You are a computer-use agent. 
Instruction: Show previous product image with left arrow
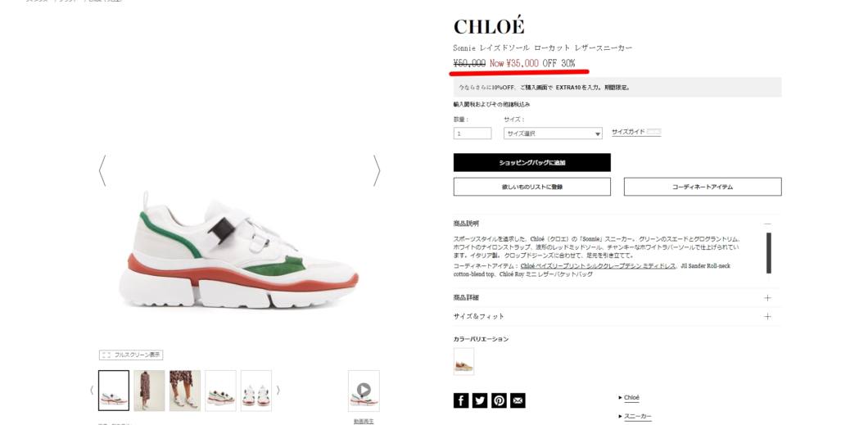(x=102, y=170)
